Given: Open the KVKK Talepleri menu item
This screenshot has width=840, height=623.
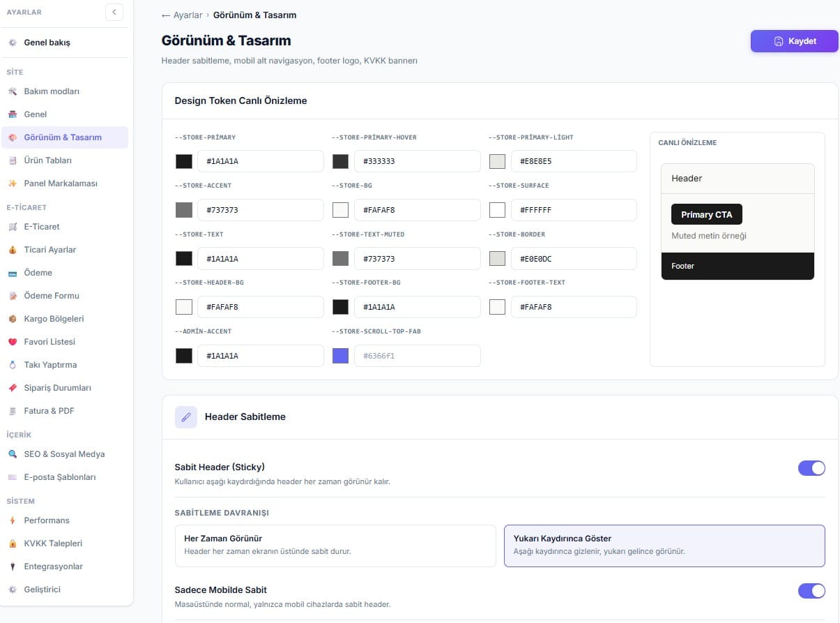Looking at the screenshot, I should pos(65,543).
